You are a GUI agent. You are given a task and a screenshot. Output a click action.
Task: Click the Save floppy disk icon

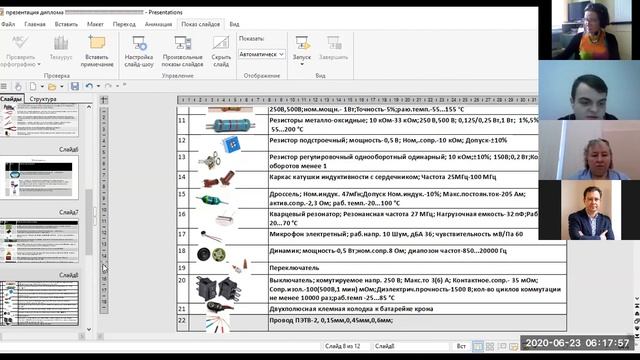[x=75, y=86]
